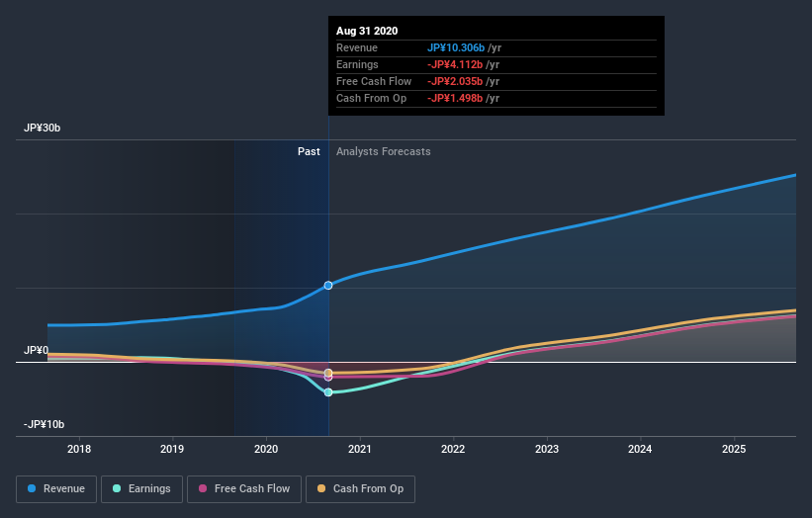The height and width of the screenshot is (518, 812).
Task: Click the Earnings row label in tooltip
Action: [x=357, y=64]
